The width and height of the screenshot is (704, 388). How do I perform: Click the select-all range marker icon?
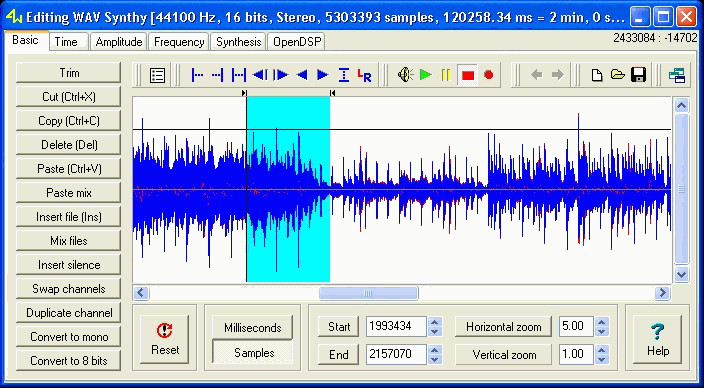tap(238, 75)
